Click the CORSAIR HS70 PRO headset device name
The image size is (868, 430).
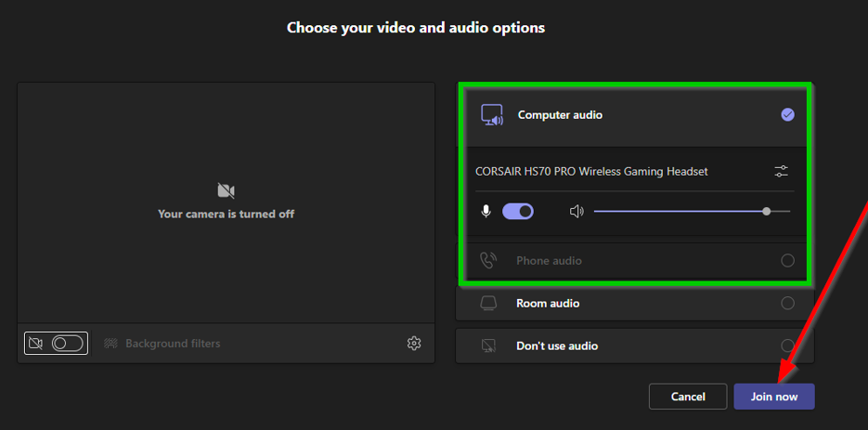coord(591,171)
